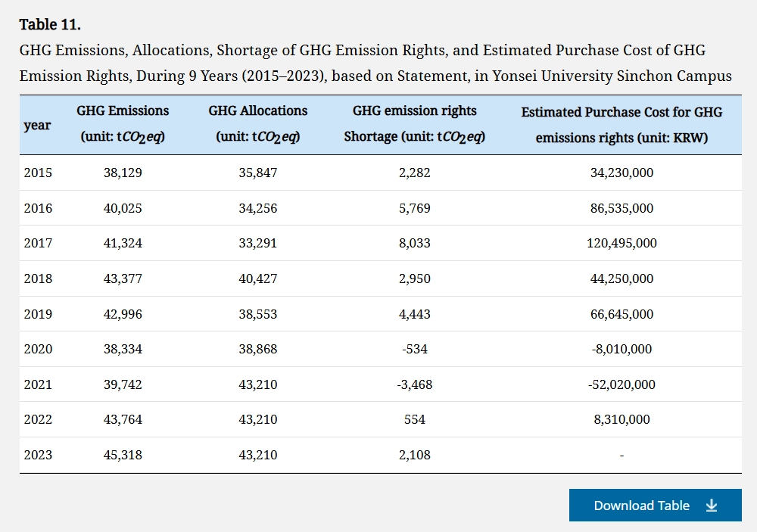Select the 2015 year cell

coord(38,173)
